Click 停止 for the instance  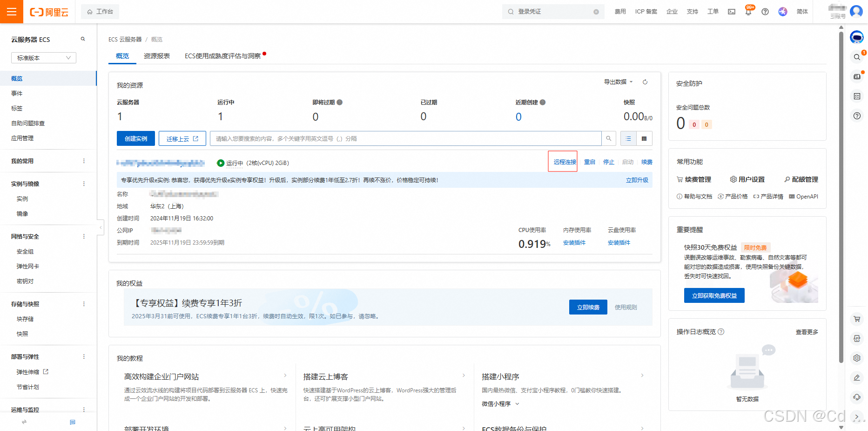point(609,162)
